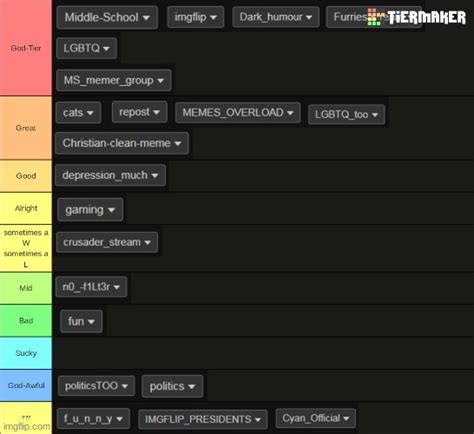Click the Bad tier label

point(26,321)
